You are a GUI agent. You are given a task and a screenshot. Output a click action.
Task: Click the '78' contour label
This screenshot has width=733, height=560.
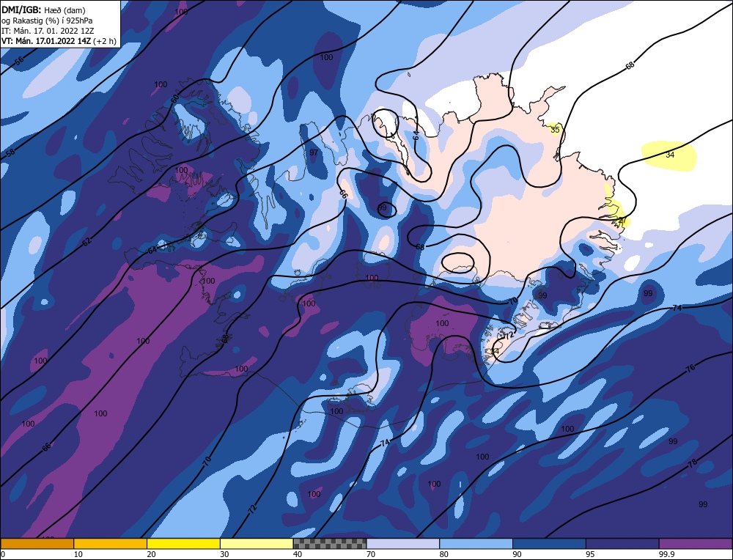pyautogui.click(x=693, y=463)
